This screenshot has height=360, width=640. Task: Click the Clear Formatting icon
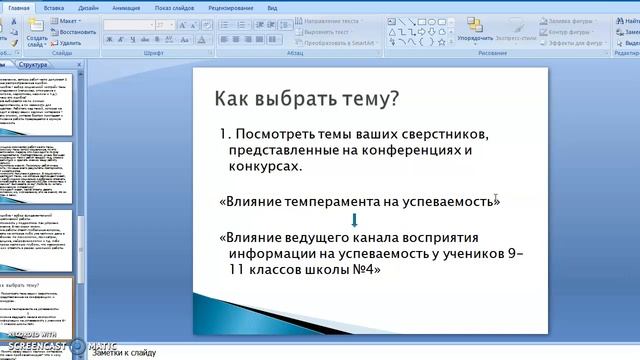(207, 25)
